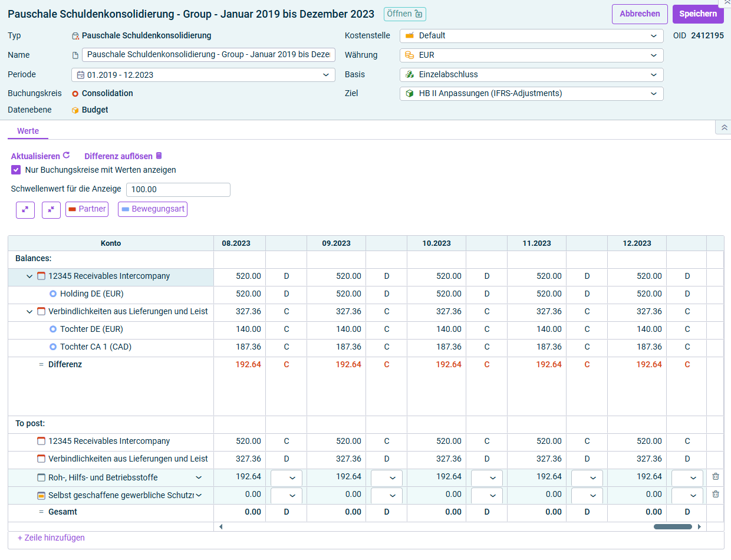Click the Aktualisieren refresh icon
Viewport: 731px width, 560px height.
[67, 156]
